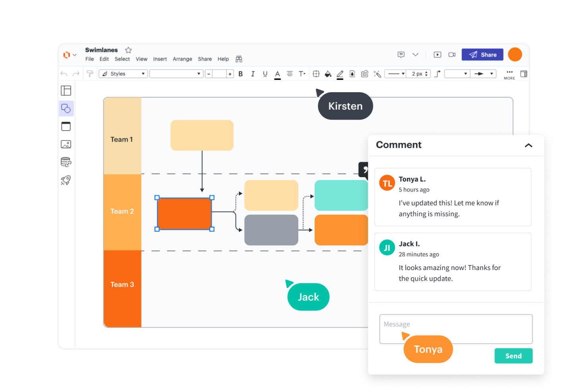This screenshot has width=588, height=392.
Task: Select the dark orange rectangle in Team 2
Action: pos(184,214)
